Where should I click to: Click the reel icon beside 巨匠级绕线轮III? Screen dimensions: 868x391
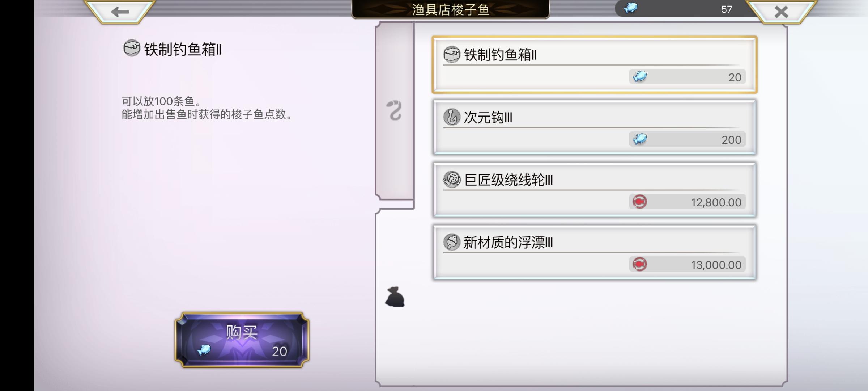click(x=452, y=180)
